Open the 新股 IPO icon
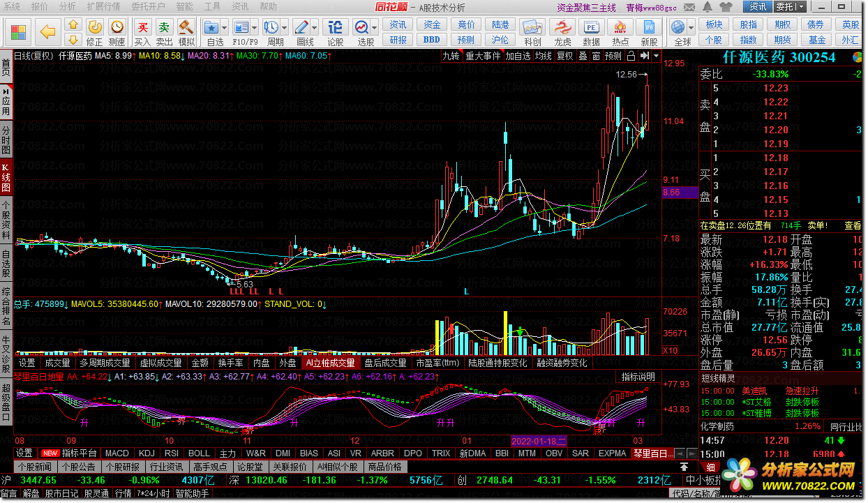868x503 pixels. [x=649, y=27]
